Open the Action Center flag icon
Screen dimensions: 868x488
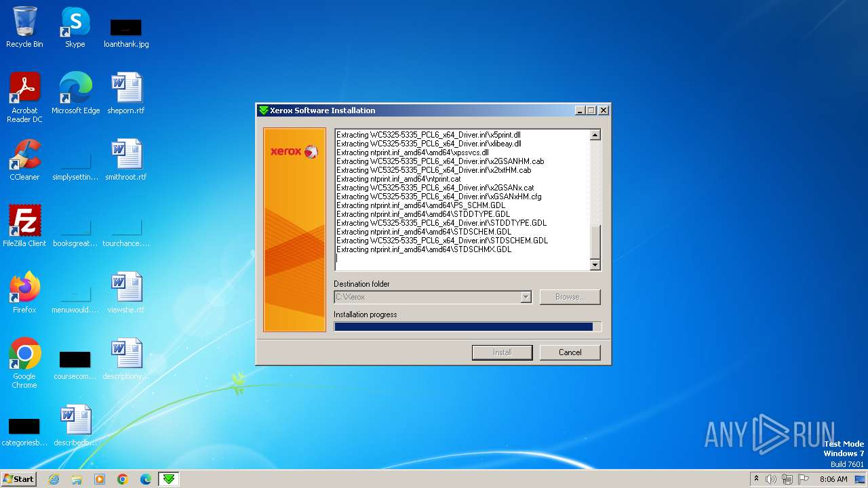pyautogui.click(x=804, y=479)
